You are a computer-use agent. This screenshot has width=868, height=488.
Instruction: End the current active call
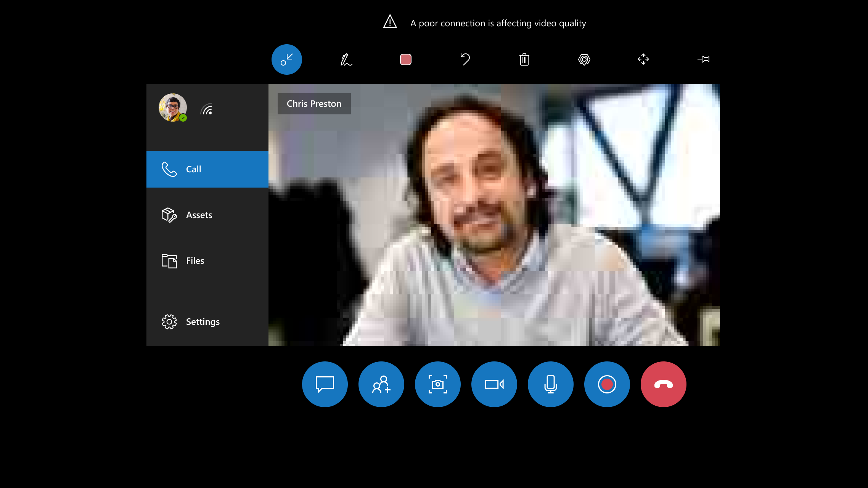tap(664, 384)
